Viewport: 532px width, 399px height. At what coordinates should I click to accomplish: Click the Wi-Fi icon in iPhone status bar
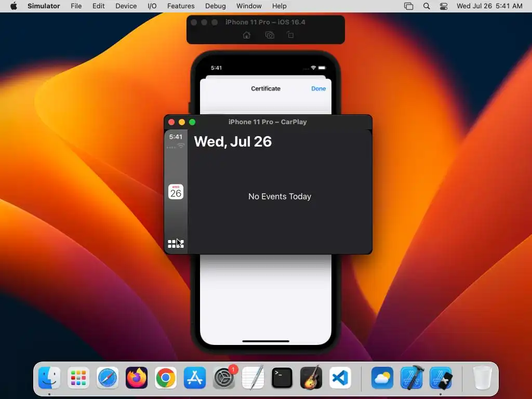coord(313,68)
